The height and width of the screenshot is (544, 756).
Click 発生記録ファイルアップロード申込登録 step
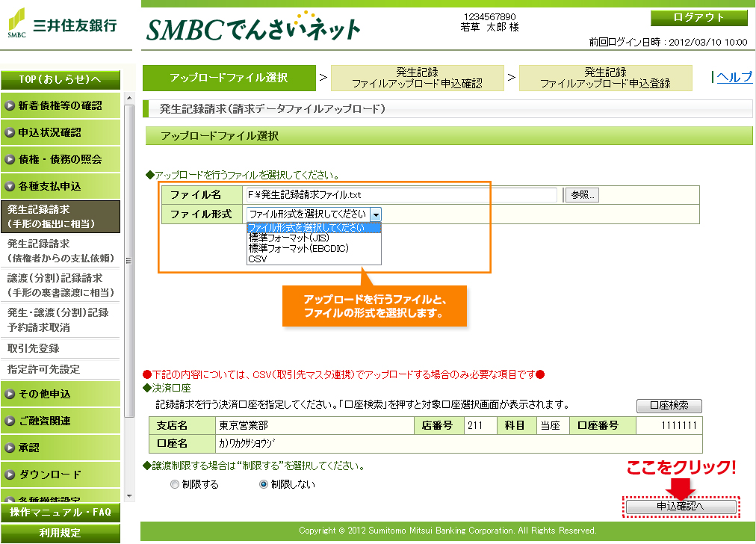click(x=605, y=78)
